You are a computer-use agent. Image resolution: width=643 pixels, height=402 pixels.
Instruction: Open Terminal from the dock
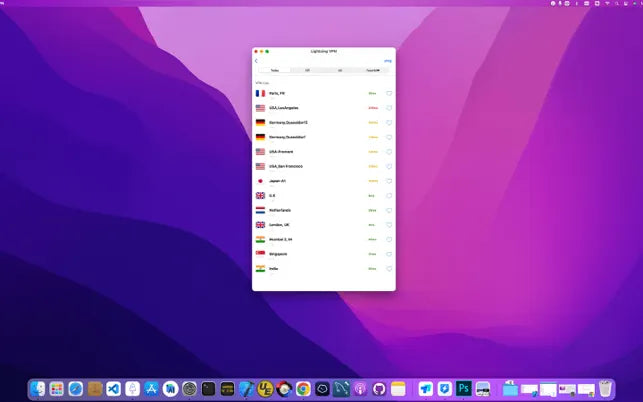(x=208, y=388)
